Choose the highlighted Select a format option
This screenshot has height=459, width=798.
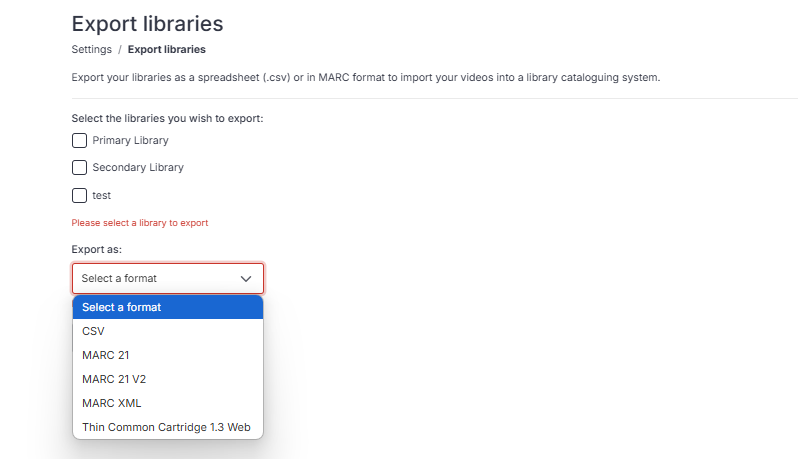[x=168, y=307]
